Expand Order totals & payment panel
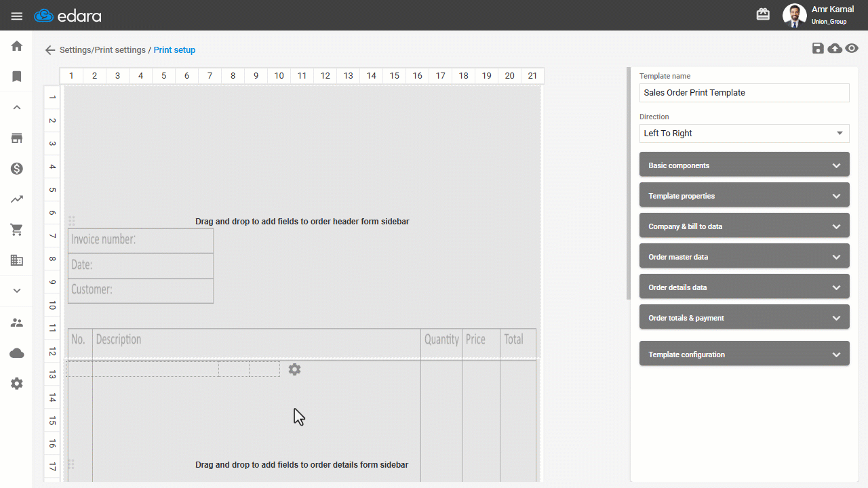868x488 pixels. [744, 318]
